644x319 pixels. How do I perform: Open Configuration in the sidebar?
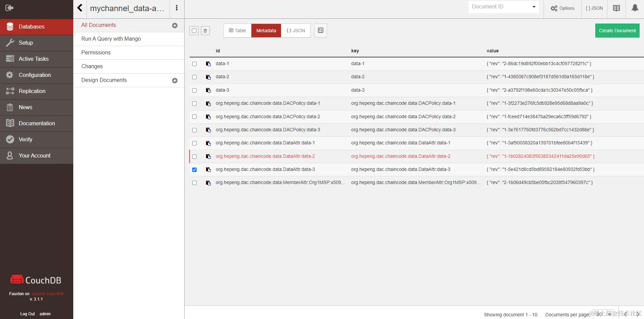coord(37,75)
